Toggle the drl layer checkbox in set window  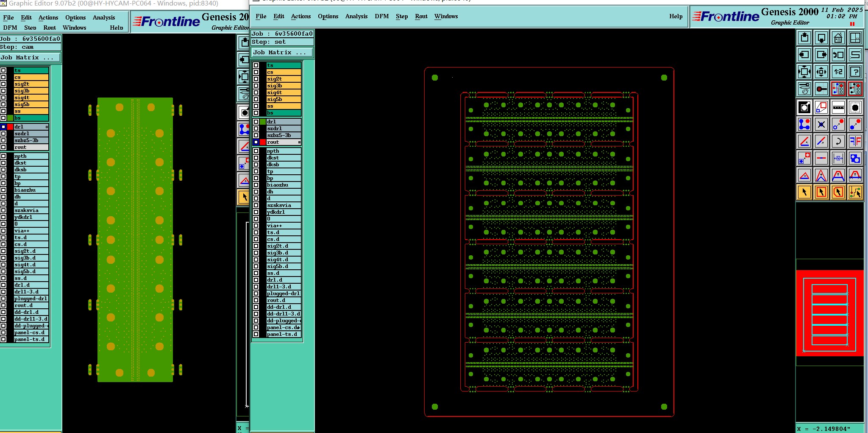pyautogui.click(x=256, y=122)
